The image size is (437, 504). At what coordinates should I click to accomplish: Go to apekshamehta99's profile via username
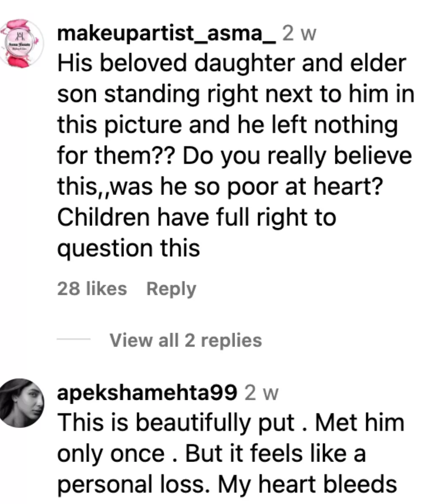(147, 393)
